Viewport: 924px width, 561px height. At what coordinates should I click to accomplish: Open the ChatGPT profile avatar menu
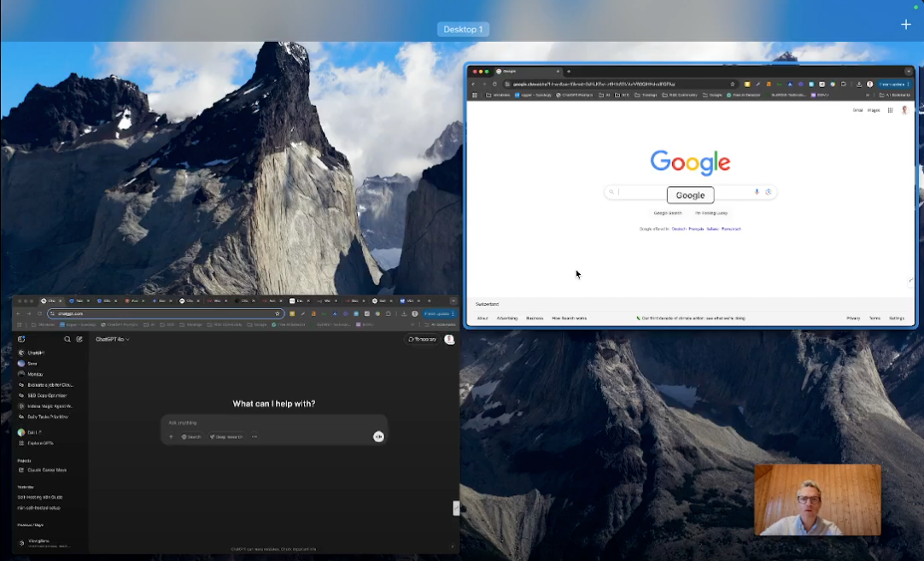pos(449,340)
